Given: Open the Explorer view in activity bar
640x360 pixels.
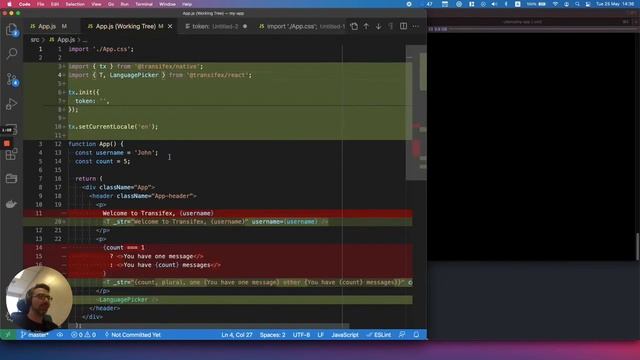Looking at the screenshot, I should pyautogui.click(x=11, y=30).
